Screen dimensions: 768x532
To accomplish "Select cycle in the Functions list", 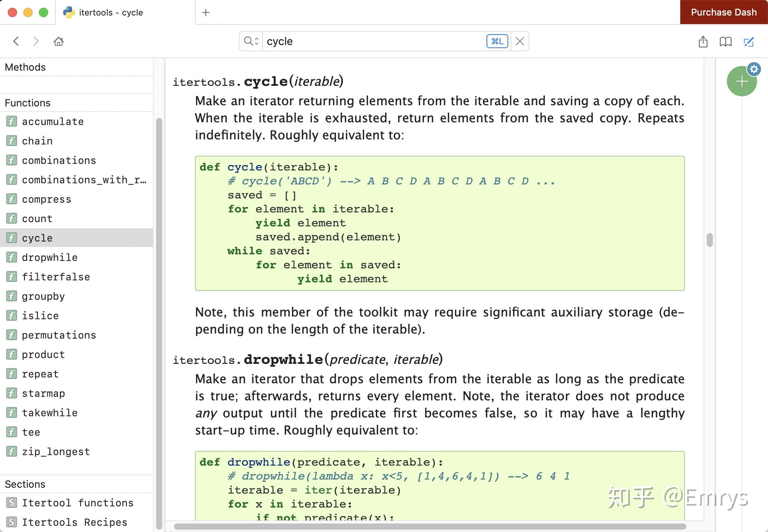I will [37, 238].
